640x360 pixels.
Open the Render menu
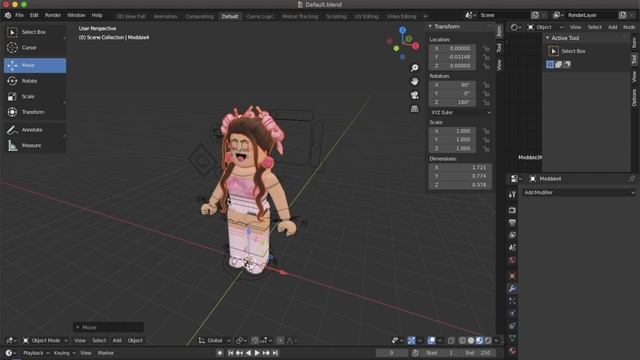click(53, 15)
